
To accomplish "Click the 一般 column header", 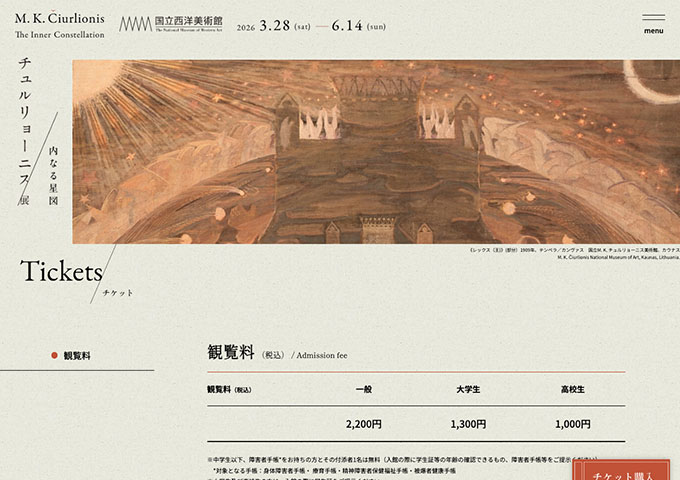I will (364, 389).
